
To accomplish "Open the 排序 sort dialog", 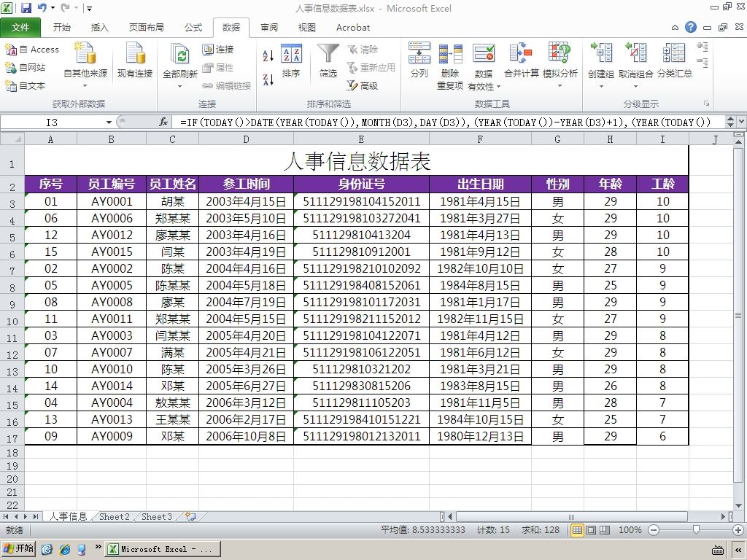I will pyautogui.click(x=291, y=61).
